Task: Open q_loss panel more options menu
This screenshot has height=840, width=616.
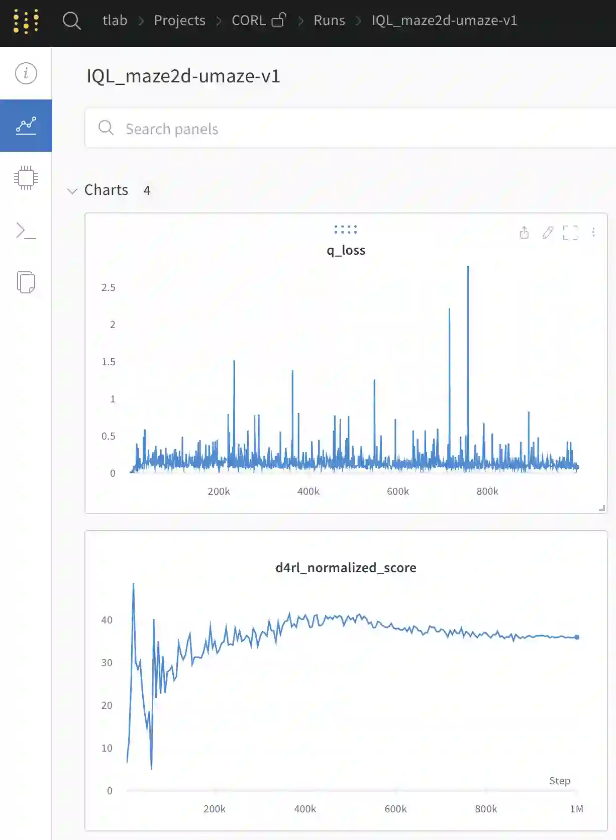Action: point(593,233)
